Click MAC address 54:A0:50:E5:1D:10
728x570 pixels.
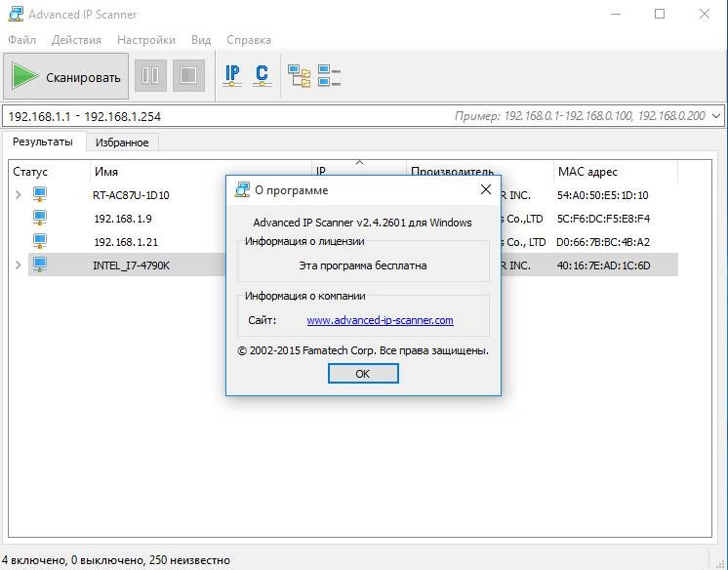(603, 195)
